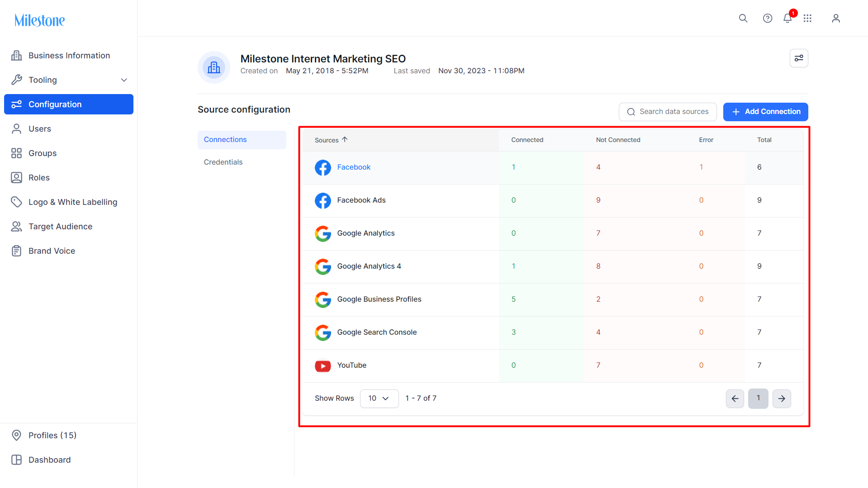Expand the Tooling menu chevron
The height and width of the screenshot is (488, 868).
[x=124, y=80]
